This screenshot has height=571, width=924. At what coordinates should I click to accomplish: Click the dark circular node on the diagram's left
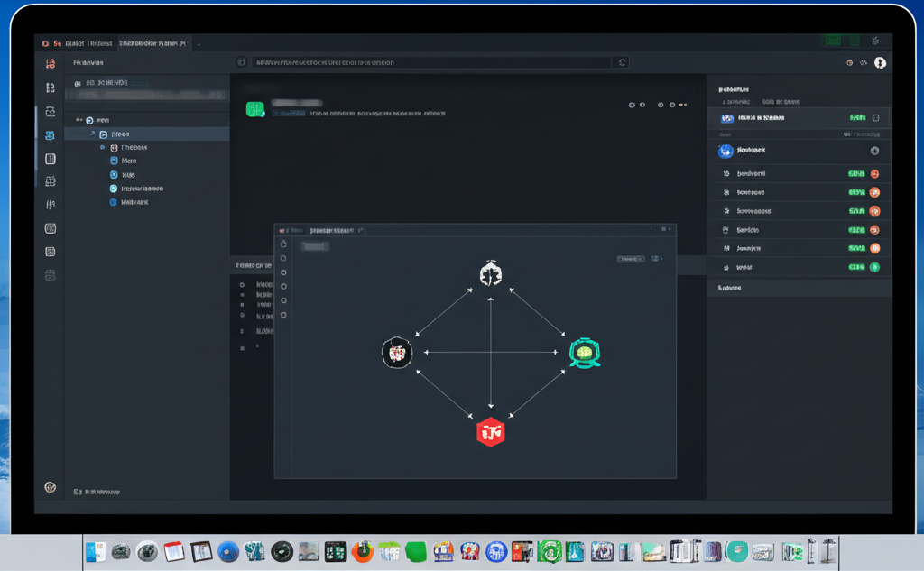tap(397, 353)
